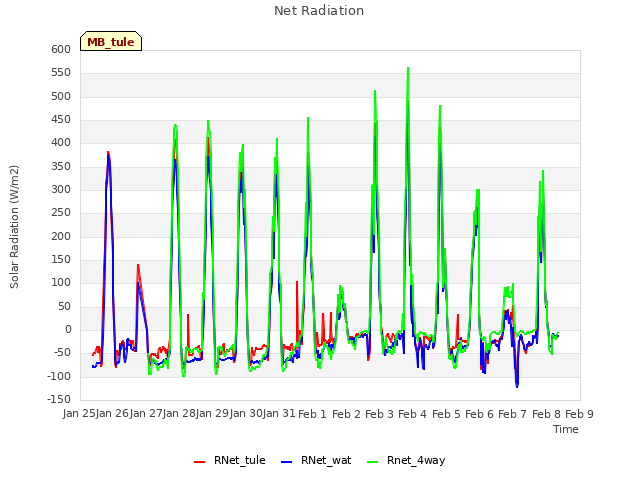Viewport: 640px width, 480px height.
Task: Click the Feb 8 x-axis tick label
Action: [547, 414]
